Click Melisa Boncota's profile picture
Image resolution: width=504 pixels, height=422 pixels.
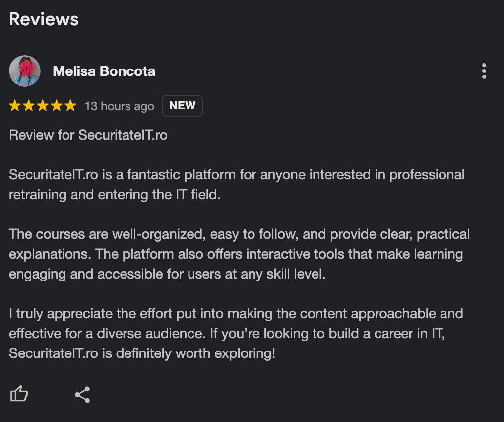coord(25,71)
